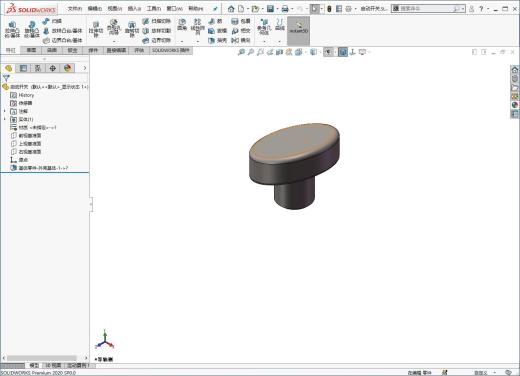Expand more manager tabs arrow
Screen dimensions: 520x376
(85, 68)
